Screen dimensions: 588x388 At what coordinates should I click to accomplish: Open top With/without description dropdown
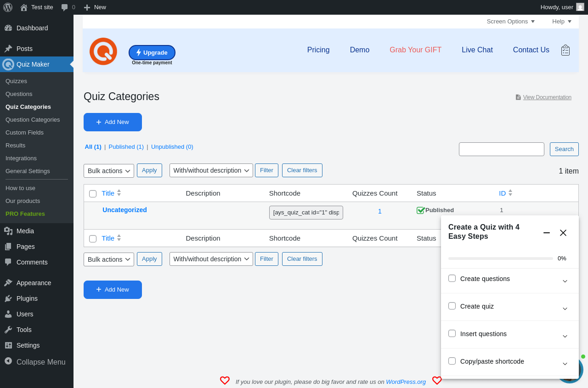coord(211,170)
